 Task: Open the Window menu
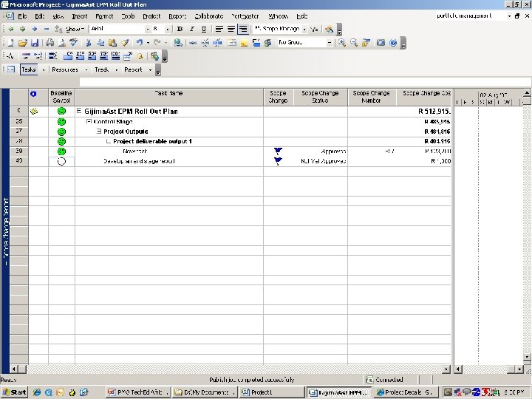point(279,16)
